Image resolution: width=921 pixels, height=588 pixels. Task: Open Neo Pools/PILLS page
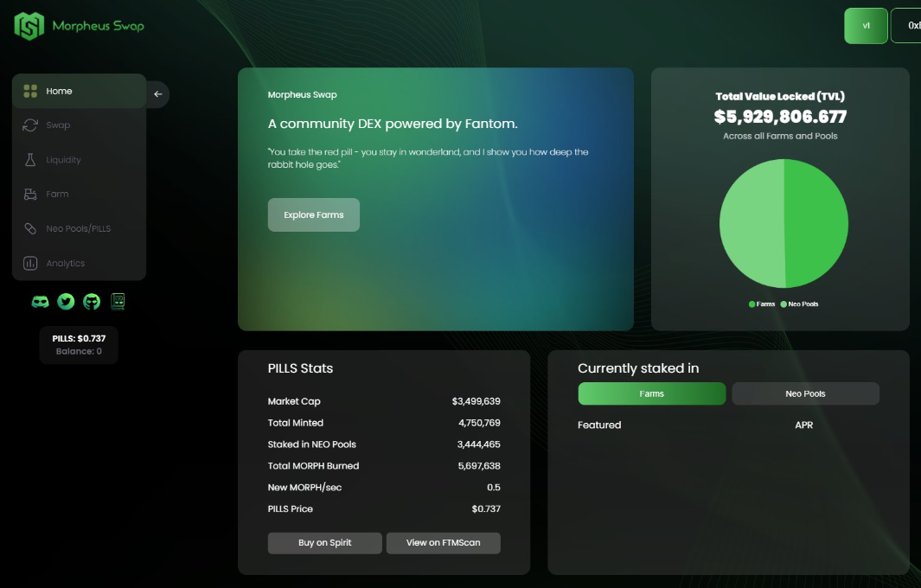pyautogui.click(x=79, y=228)
